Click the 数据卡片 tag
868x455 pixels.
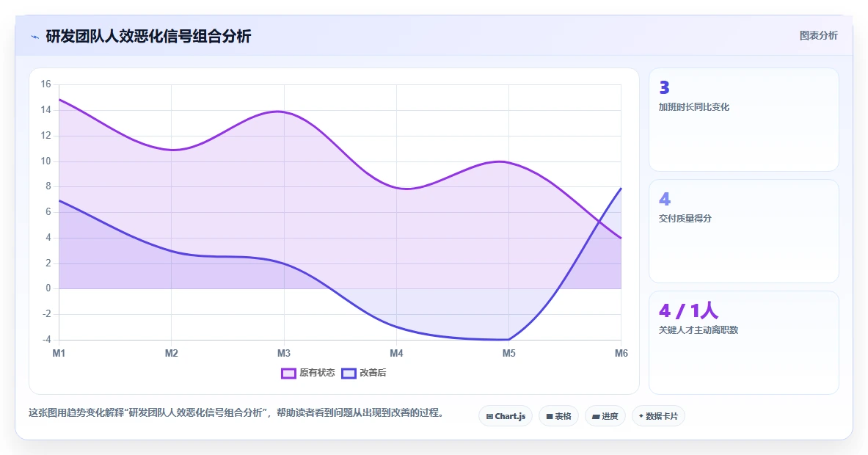tap(658, 416)
